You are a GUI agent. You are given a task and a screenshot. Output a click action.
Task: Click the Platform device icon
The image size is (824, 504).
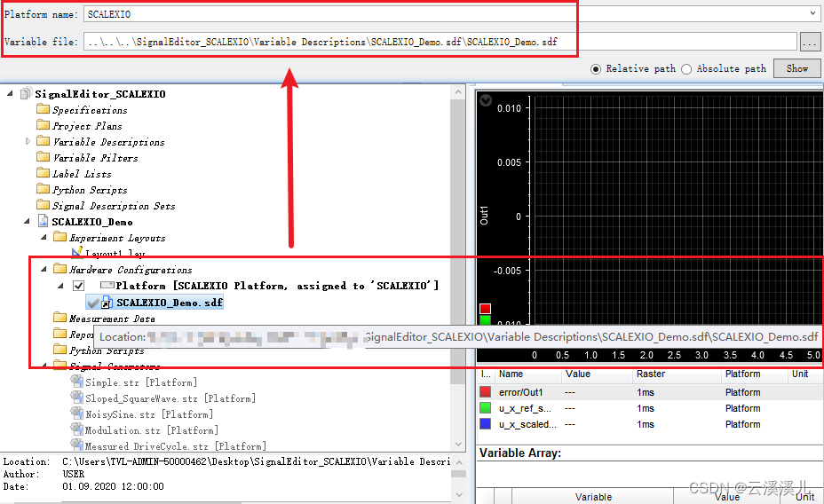tap(107, 285)
